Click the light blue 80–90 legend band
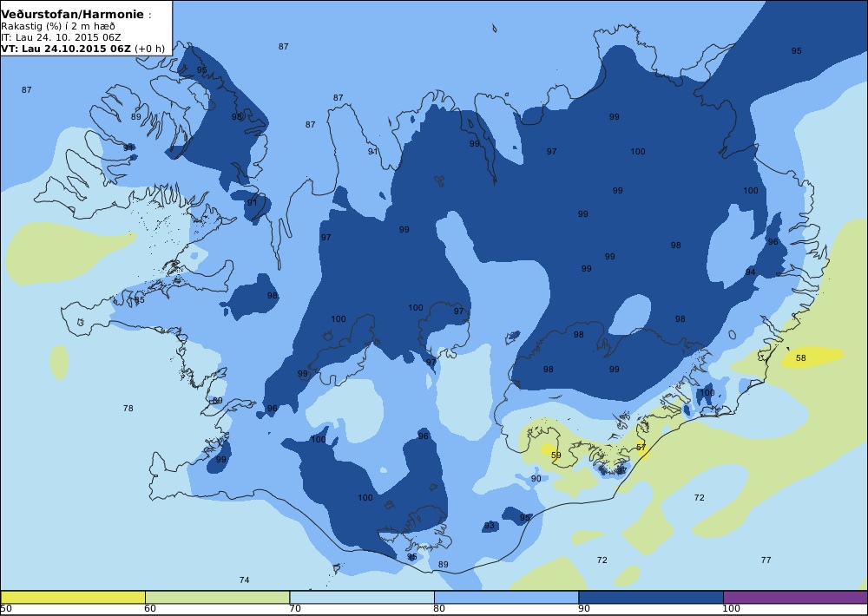The image size is (868, 616). pyautogui.click(x=506, y=597)
